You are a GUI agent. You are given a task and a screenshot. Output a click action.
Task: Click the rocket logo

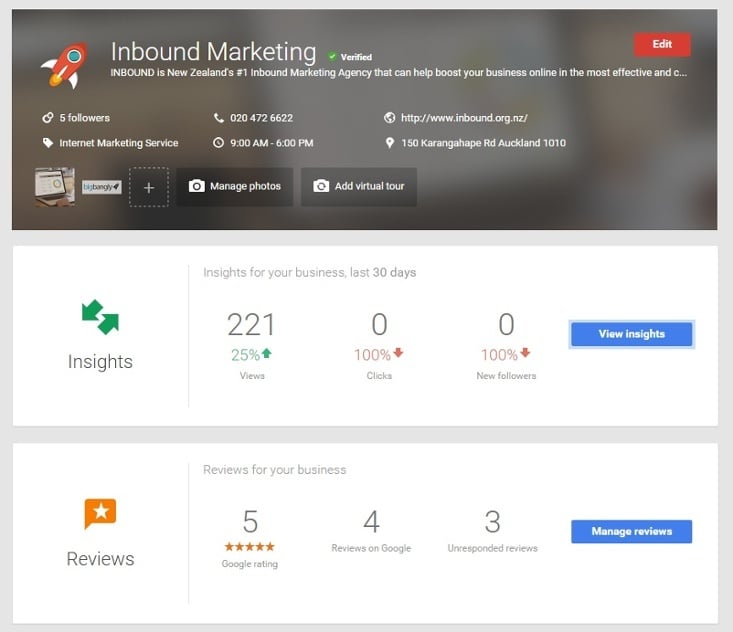click(65, 65)
